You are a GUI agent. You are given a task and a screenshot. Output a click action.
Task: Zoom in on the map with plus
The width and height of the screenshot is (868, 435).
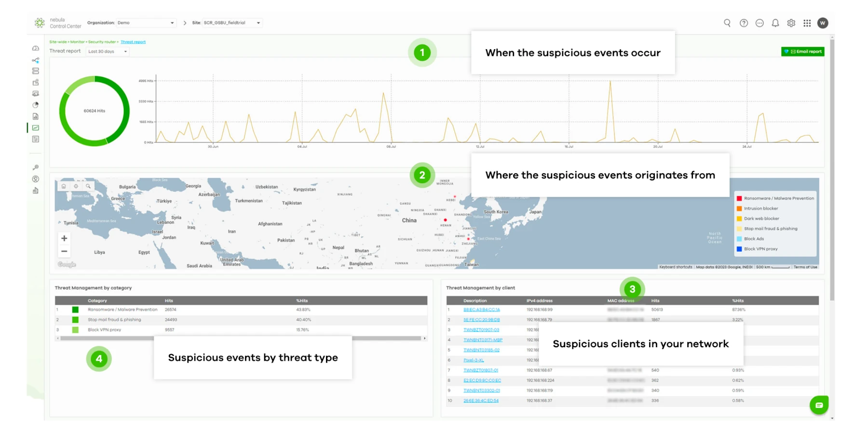[64, 238]
